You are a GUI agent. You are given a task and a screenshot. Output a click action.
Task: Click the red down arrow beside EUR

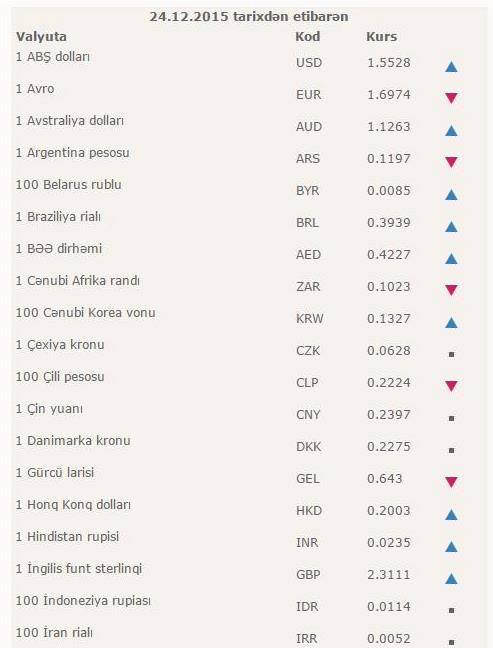coord(451,98)
